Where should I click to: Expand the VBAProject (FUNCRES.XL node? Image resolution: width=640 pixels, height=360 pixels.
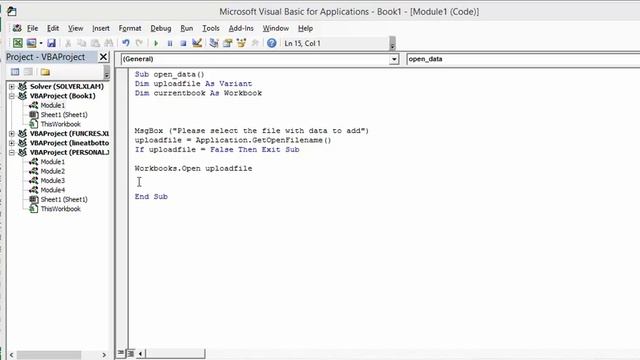pyautogui.click(x=12, y=133)
